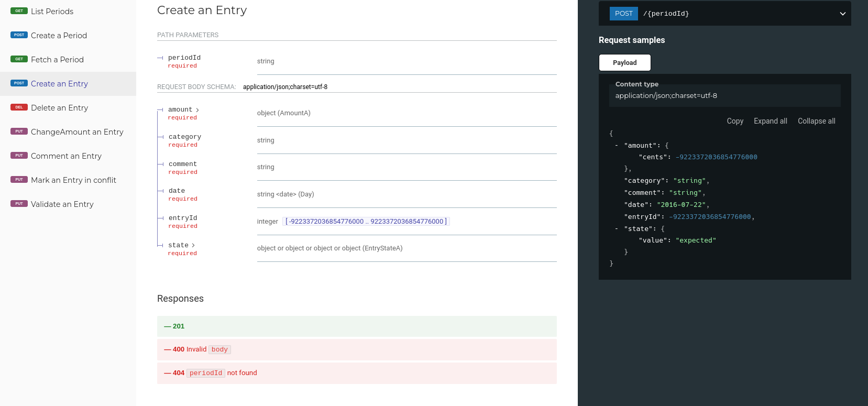Click the "2016-07-22" date value
This screenshot has width=868, height=406.
pos(681,205)
